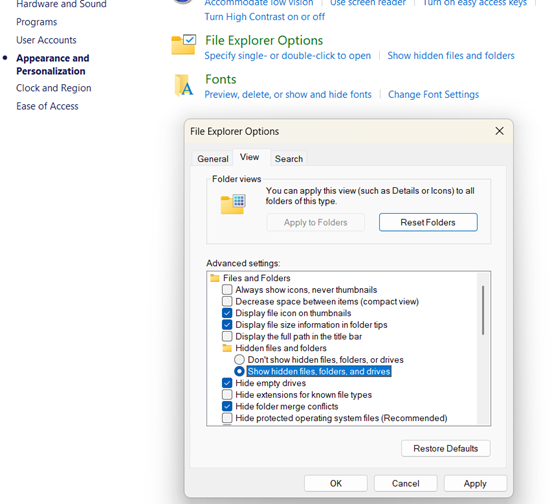
Task: Click the Cancel button
Action: coord(406,483)
